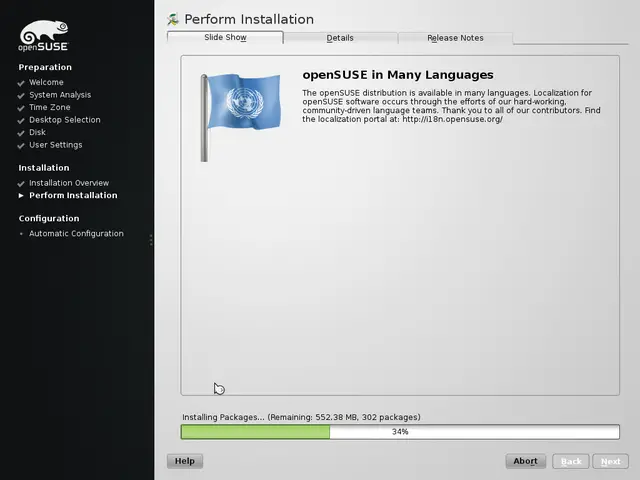
Task: Click the openSUSE chameleon logo
Action: [43, 36]
